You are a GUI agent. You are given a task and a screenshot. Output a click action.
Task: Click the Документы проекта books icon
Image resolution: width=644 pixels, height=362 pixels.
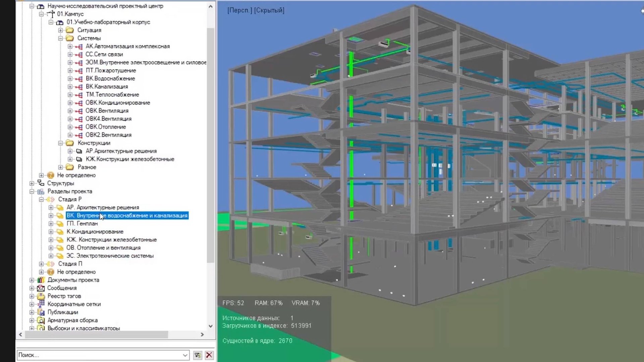point(41,280)
